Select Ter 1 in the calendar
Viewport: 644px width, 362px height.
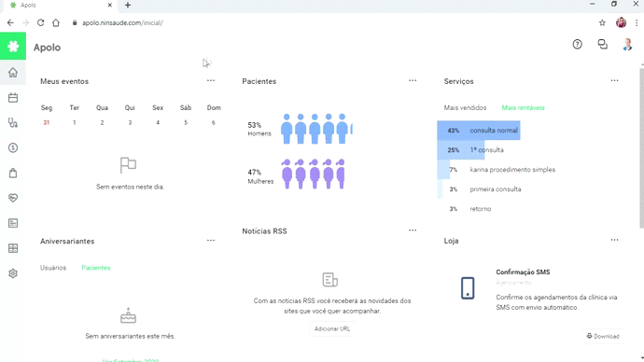pos(75,122)
